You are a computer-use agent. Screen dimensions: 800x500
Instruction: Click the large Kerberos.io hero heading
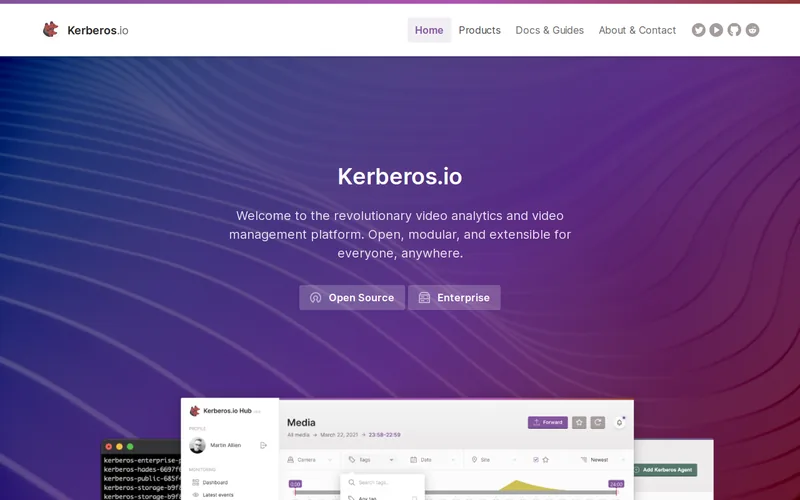point(400,177)
